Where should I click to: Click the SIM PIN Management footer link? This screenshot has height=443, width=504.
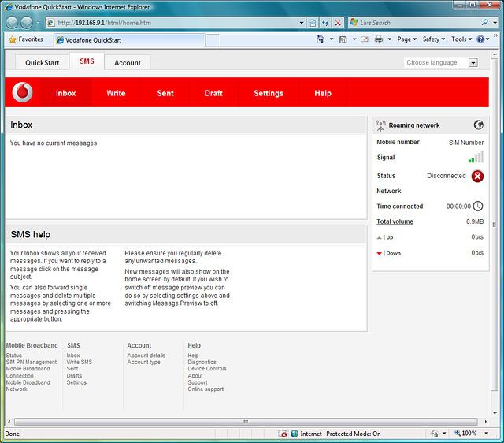[x=31, y=363]
